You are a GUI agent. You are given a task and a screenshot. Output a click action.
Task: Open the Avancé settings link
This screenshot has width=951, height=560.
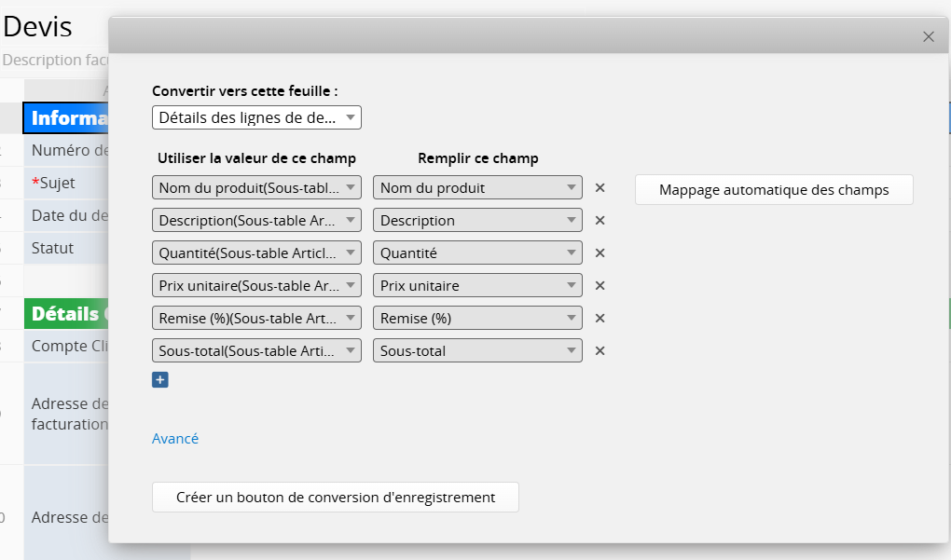click(175, 438)
